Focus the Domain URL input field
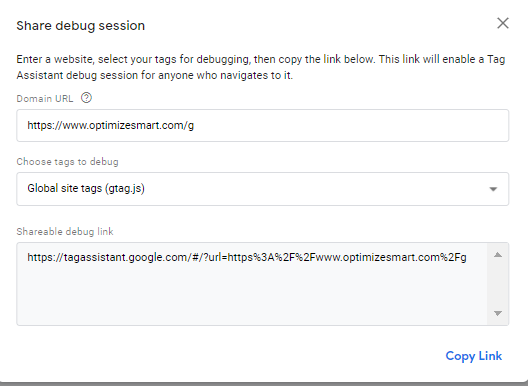This screenshot has height=386, width=528. (x=263, y=125)
